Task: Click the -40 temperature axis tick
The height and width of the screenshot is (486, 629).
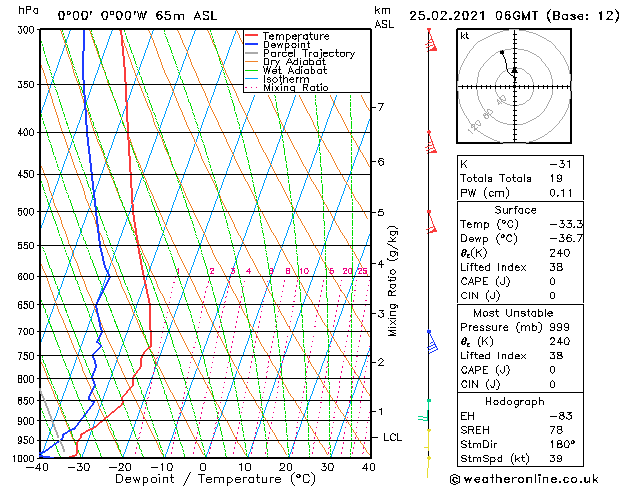Action: 37,468
